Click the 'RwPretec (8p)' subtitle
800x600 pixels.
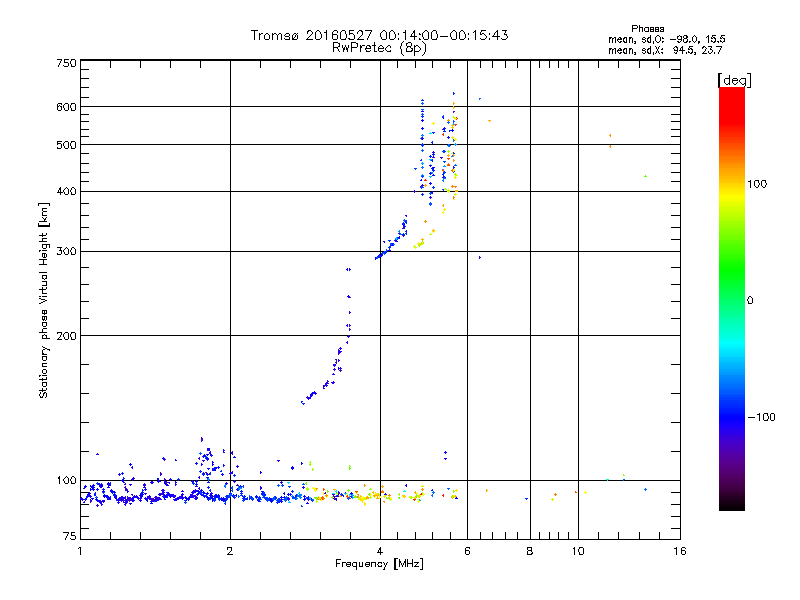(379, 48)
